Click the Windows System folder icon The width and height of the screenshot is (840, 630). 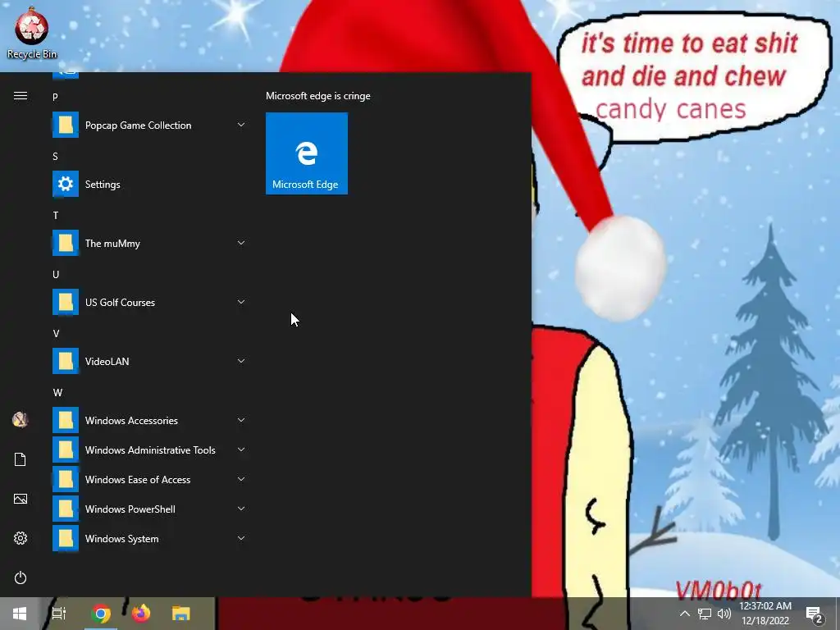point(66,538)
